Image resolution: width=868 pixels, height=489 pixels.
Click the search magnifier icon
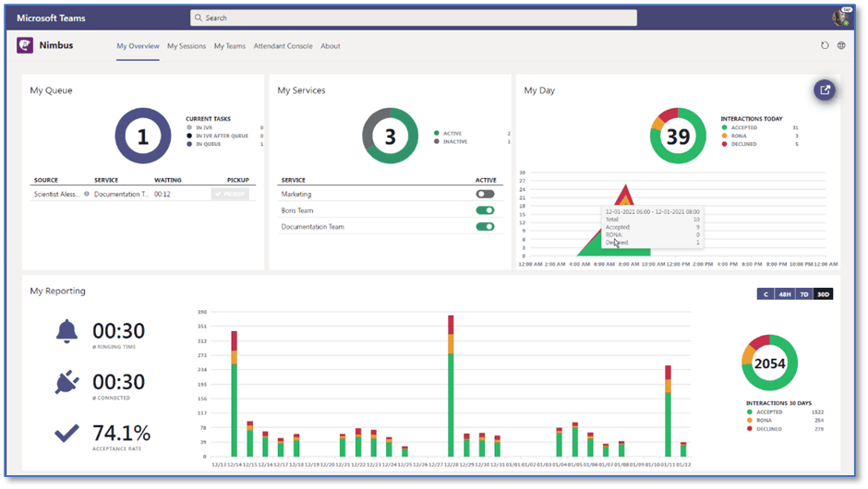click(199, 18)
